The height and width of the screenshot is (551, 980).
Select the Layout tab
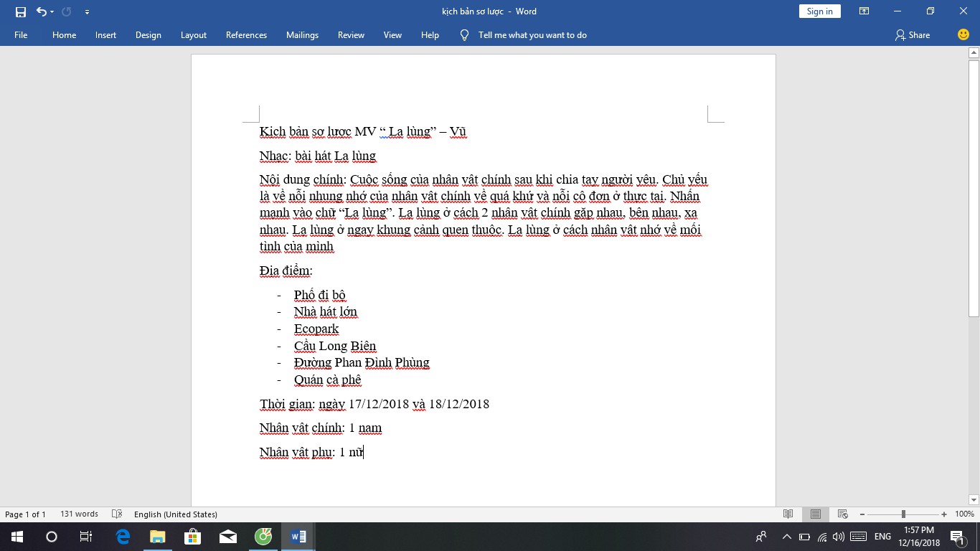point(193,34)
